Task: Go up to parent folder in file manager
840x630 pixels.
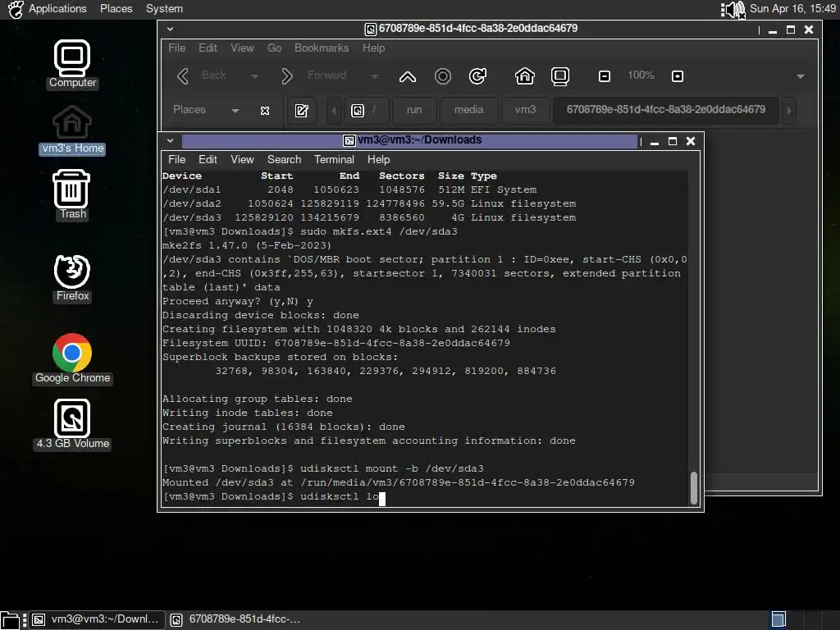Action: [x=408, y=76]
